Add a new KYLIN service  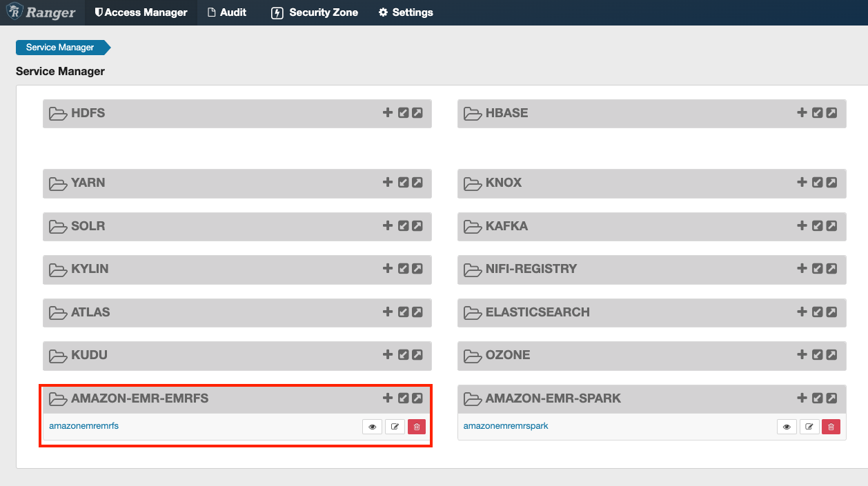pos(388,268)
